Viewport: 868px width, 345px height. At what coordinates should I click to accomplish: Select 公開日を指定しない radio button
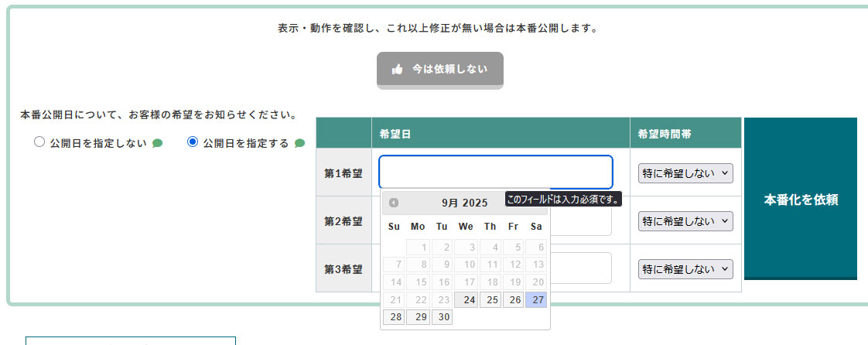click(x=39, y=142)
